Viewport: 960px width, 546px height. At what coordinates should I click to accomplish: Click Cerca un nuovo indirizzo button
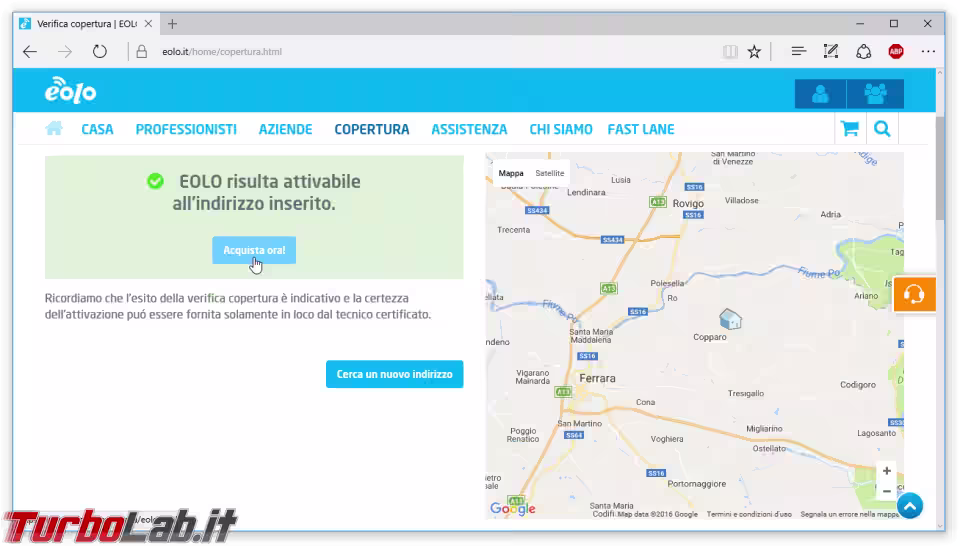(394, 374)
